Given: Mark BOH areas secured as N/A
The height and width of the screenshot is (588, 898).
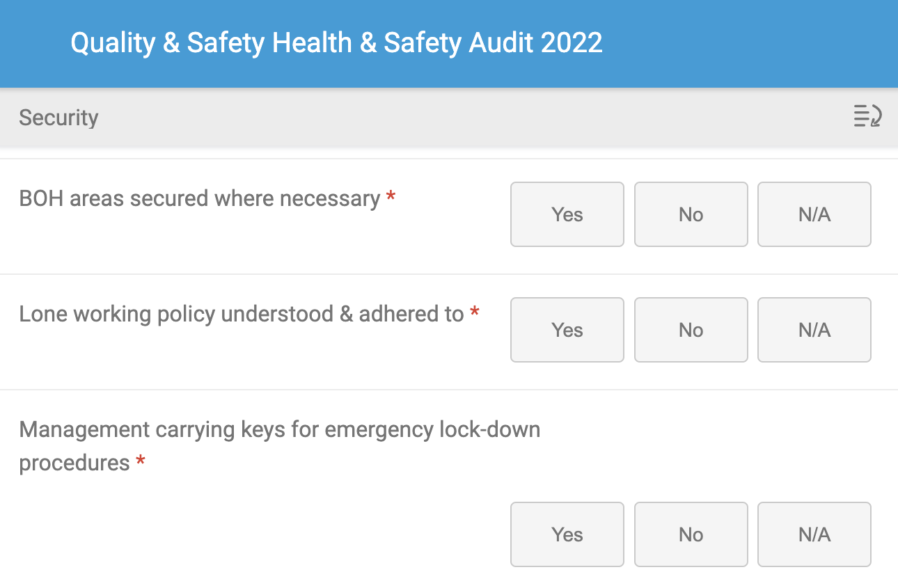Looking at the screenshot, I should 814,214.
